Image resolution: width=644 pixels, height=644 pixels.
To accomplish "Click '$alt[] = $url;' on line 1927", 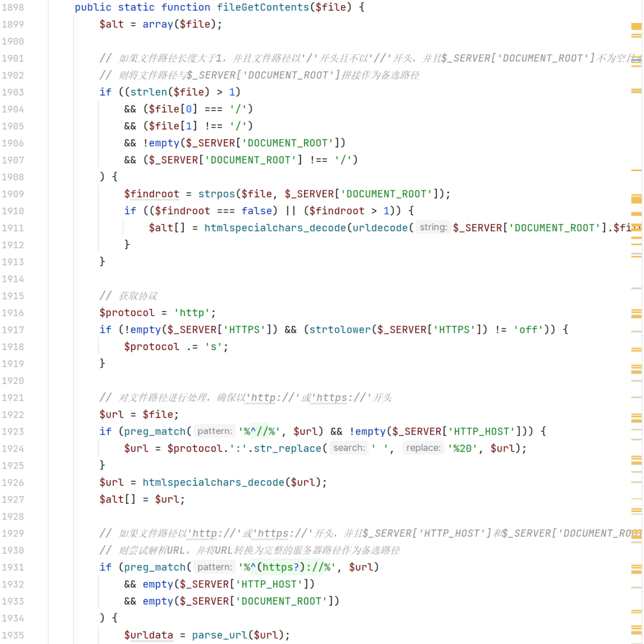I will 142,499.
